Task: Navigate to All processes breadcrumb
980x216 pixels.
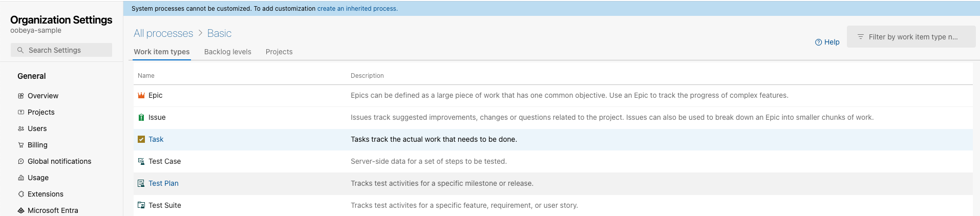Action: (x=163, y=33)
